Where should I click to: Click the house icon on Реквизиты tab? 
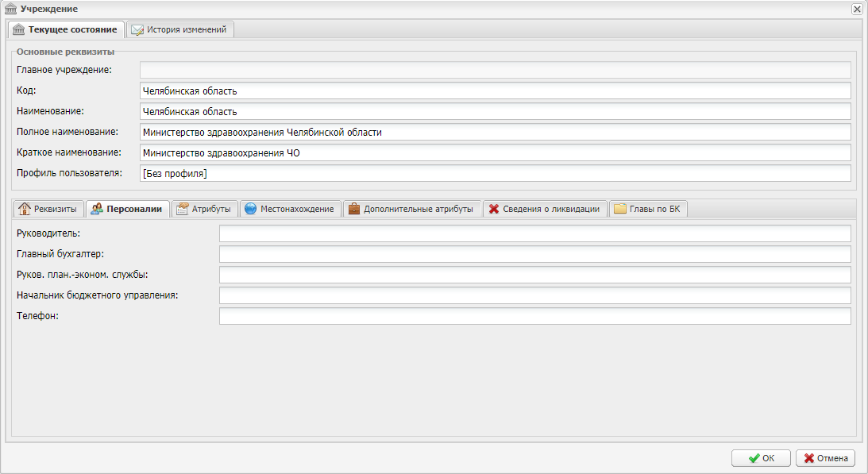(24, 209)
